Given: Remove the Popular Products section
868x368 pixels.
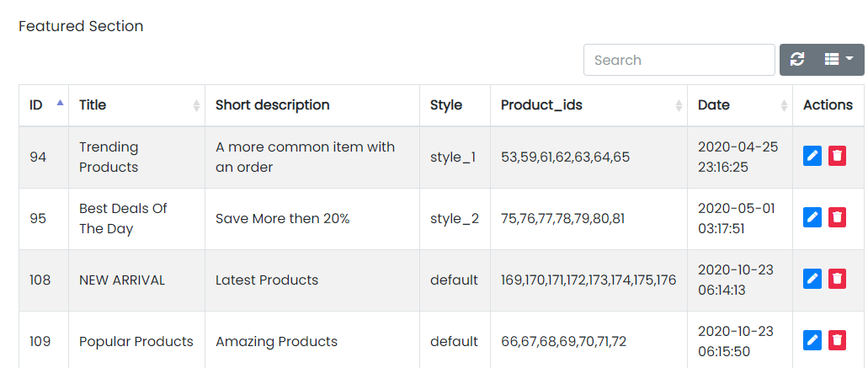Looking at the screenshot, I should (837, 340).
